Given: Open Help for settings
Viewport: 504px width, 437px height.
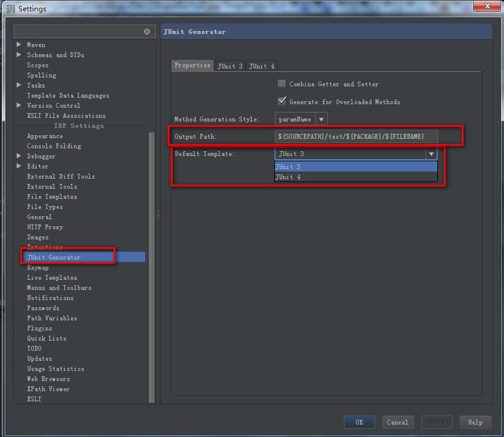Looking at the screenshot, I should coord(475,422).
